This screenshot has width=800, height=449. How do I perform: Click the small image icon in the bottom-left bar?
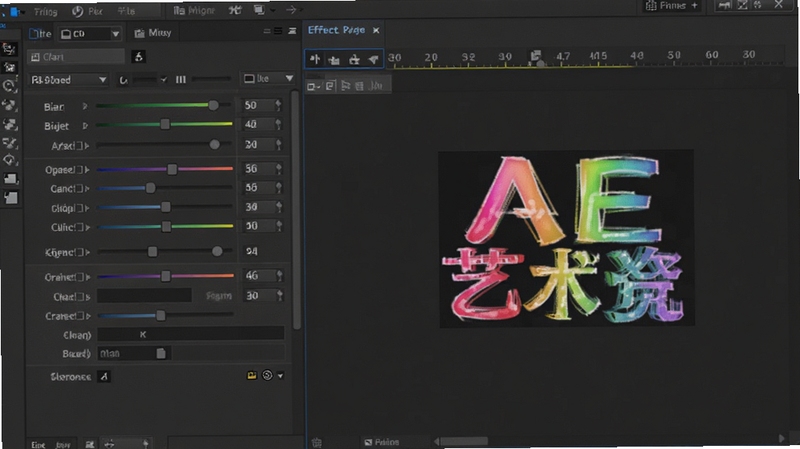(x=90, y=444)
